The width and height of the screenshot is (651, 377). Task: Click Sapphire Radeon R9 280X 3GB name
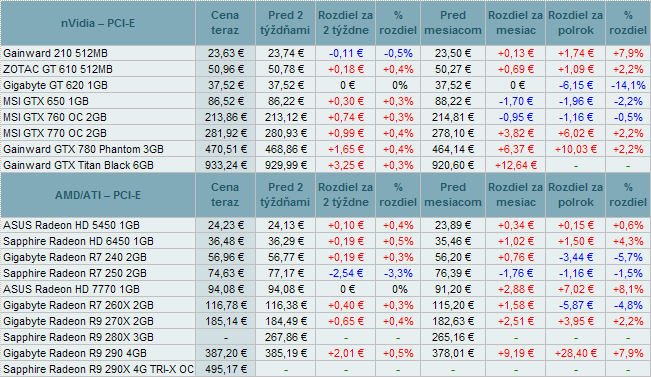[78, 337]
